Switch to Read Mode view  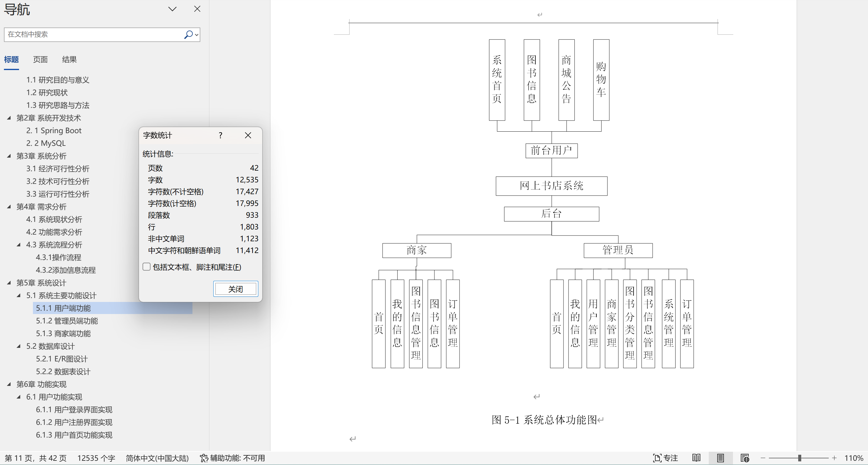pyautogui.click(x=696, y=458)
